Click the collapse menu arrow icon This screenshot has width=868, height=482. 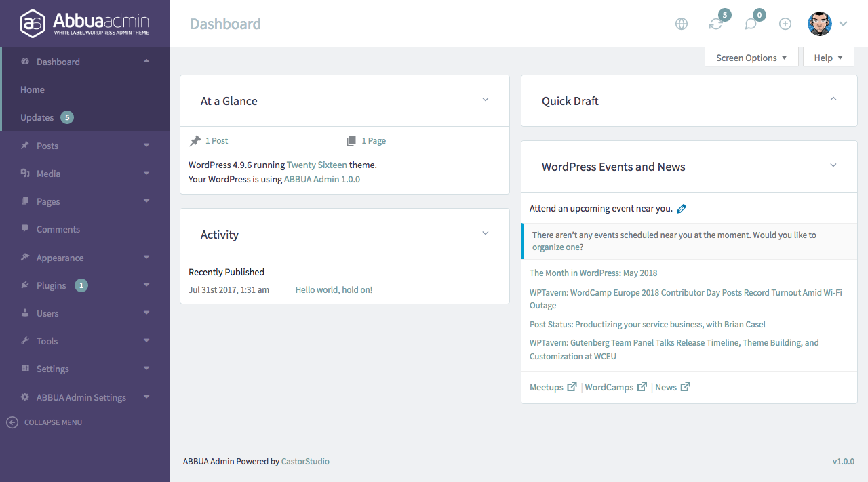pos(12,422)
